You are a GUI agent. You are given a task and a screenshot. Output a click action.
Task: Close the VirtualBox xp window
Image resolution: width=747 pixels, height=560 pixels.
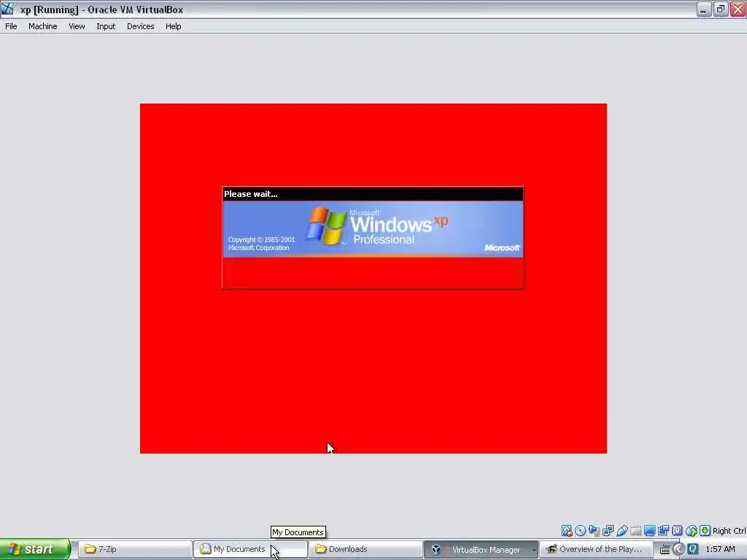point(738,9)
